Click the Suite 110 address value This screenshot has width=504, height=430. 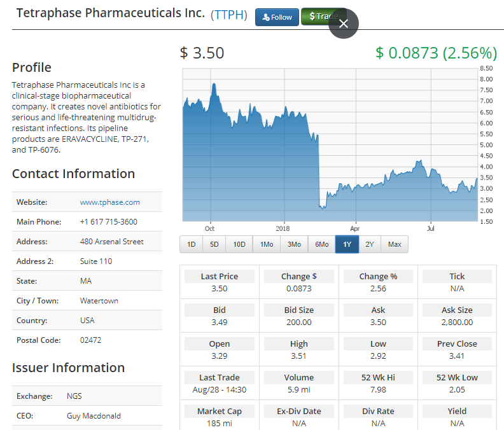click(x=96, y=261)
